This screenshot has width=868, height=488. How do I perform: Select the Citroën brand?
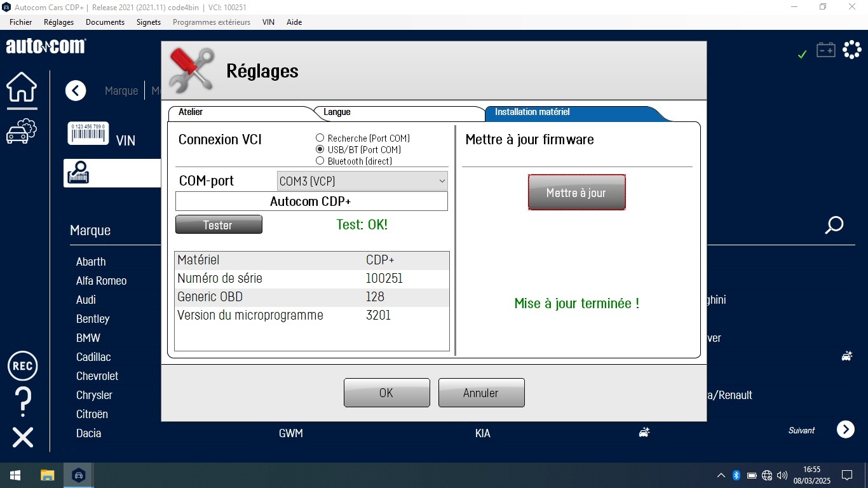[92, 414]
